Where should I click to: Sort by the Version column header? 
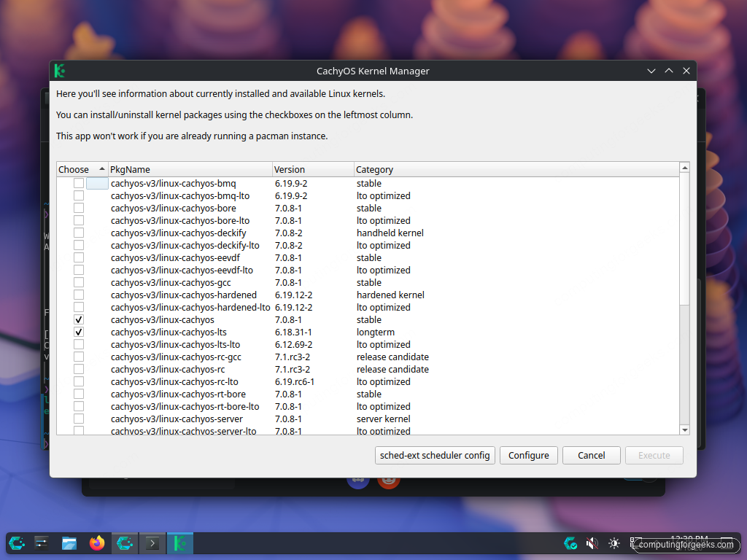point(313,169)
